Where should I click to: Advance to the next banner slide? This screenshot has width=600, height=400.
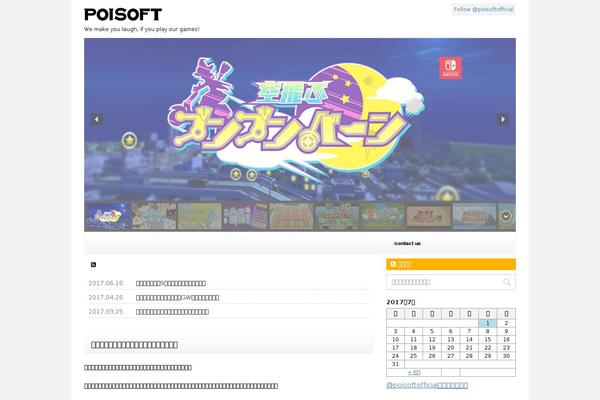(503, 119)
